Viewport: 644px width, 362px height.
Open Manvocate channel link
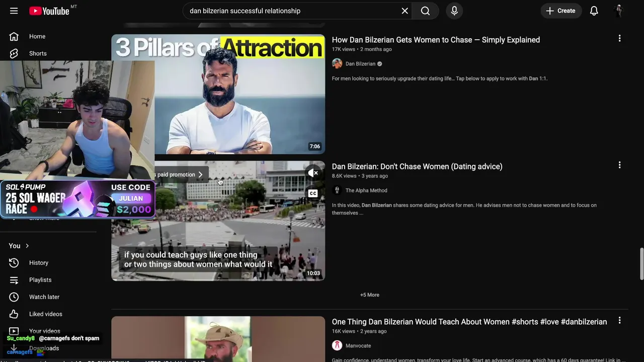point(358,346)
